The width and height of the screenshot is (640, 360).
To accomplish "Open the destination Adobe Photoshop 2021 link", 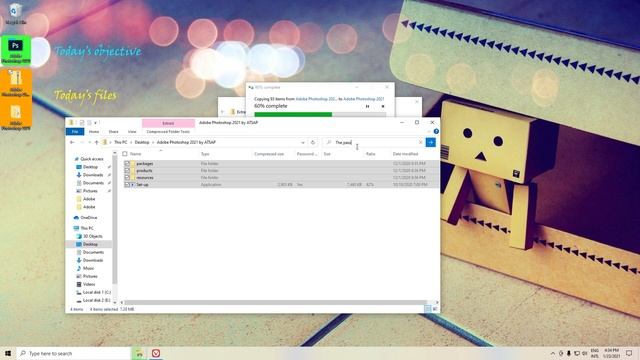I will click(364, 99).
